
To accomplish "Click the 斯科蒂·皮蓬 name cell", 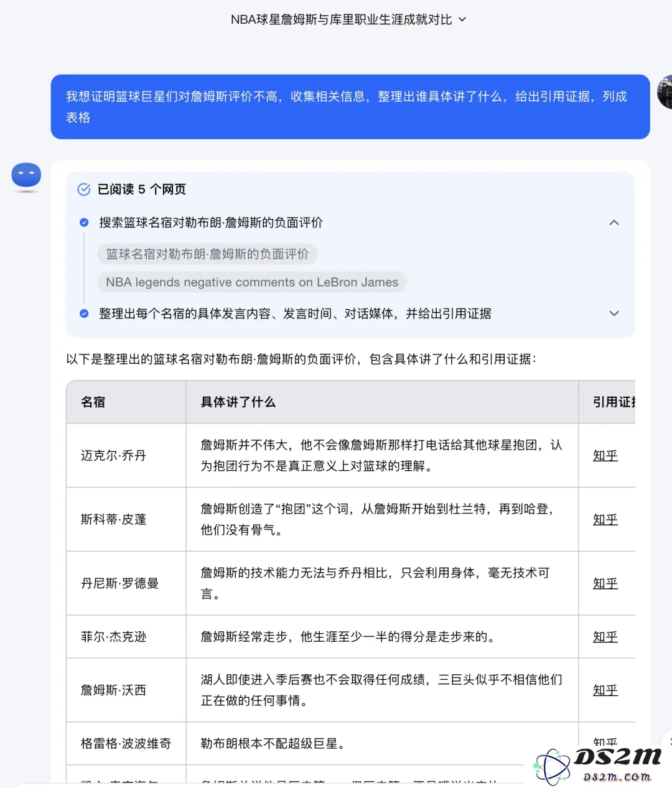I will pos(126,519).
